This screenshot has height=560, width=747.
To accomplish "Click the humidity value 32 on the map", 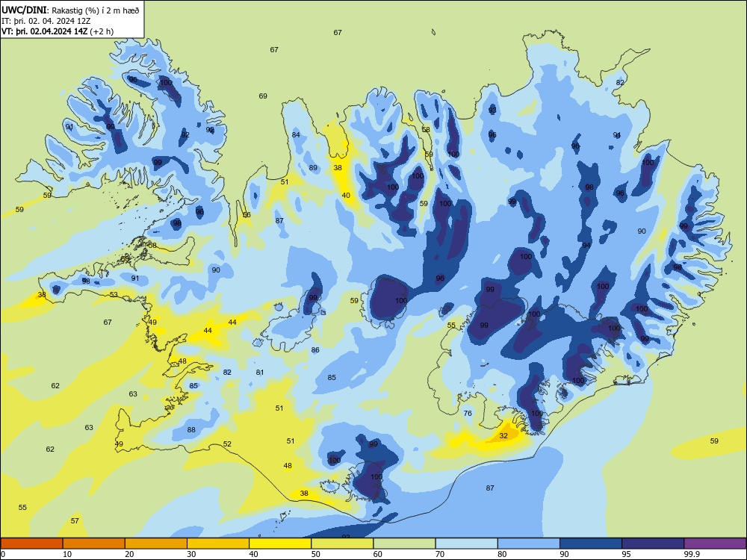I will pos(503,436).
